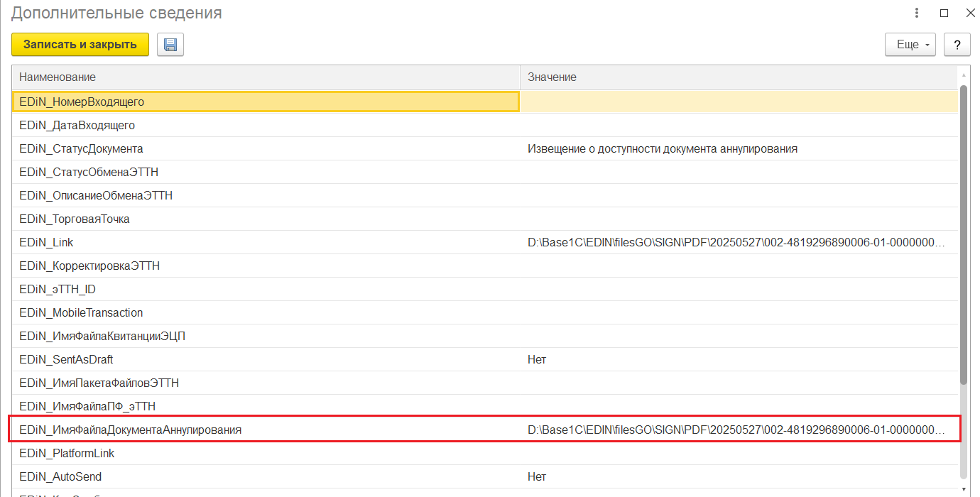The width and height of the screenshot is (980, 497).
Task: Select the EDiN_ИмяФайлаДокументаАннулирования name cell
Action: tap(266, 430)
